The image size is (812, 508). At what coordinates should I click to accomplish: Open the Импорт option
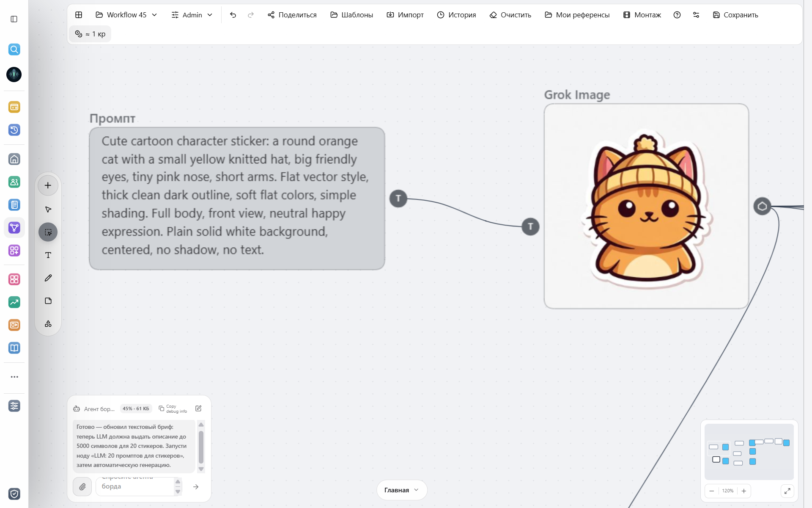pyautogui.click(x=405, y=15)
